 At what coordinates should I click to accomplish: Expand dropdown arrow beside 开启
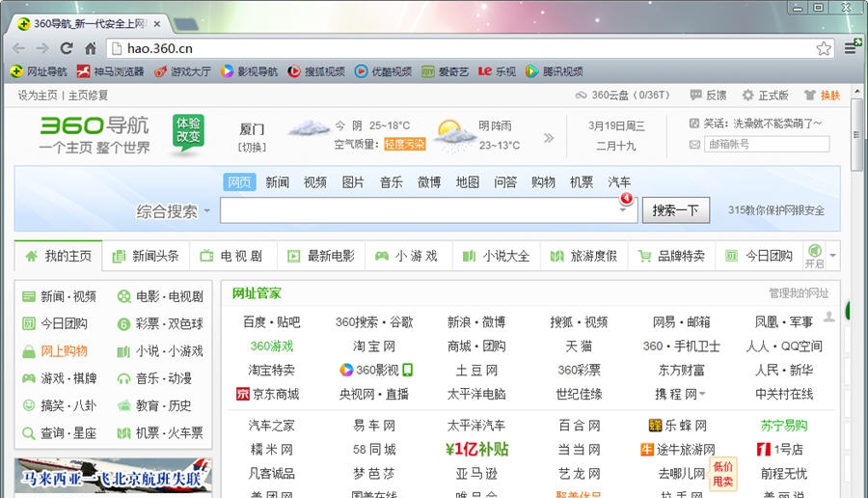click(x=832, y=256)
